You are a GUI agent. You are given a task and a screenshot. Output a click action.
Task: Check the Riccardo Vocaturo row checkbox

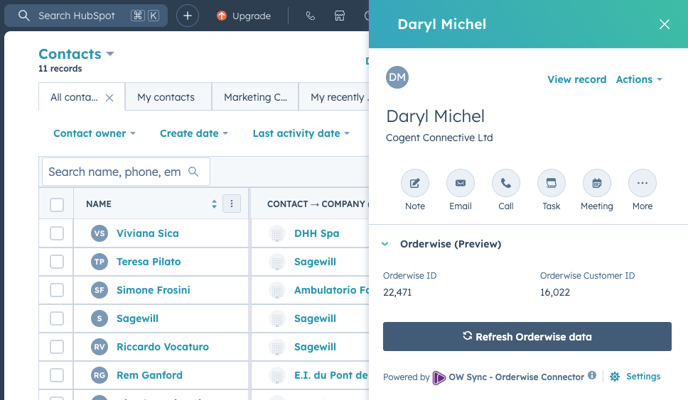[x=57, y=347]
